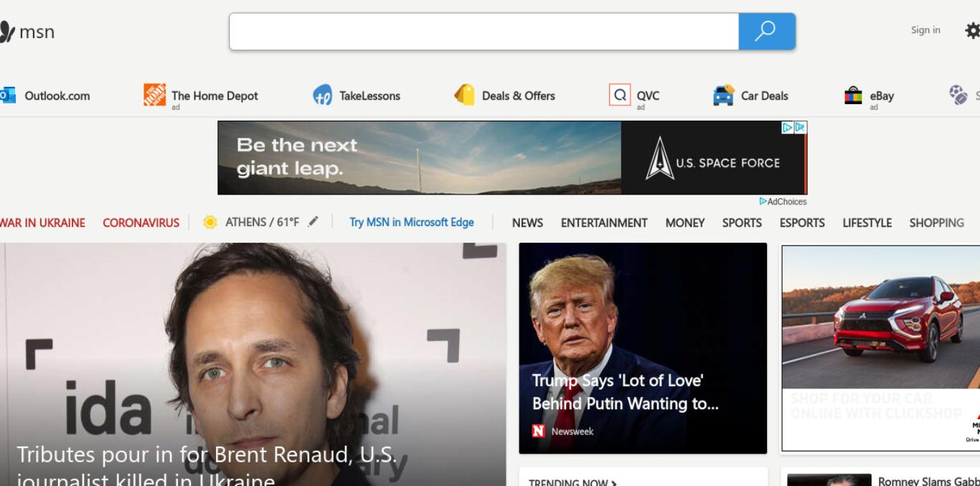The height and width of the screenshot is (486, 980).
Task: Expand the TRENDING NOW heading
Action: pyautogui.click(x=573, y=482)
